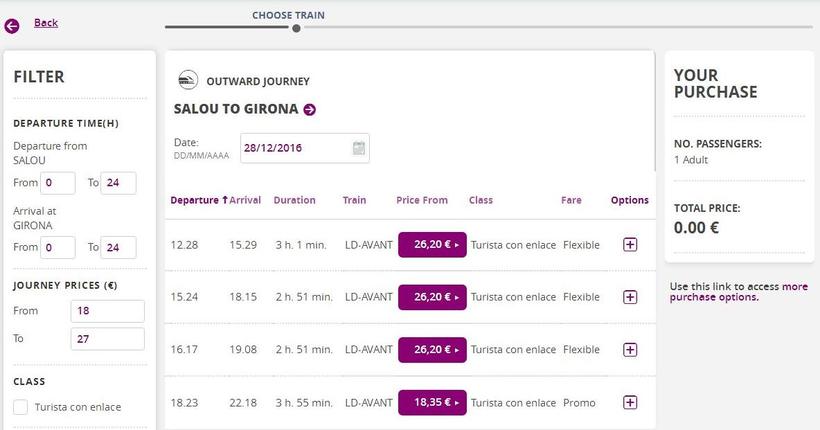Sort trains by Departure column
820x430 pixels.
(194, 200)
